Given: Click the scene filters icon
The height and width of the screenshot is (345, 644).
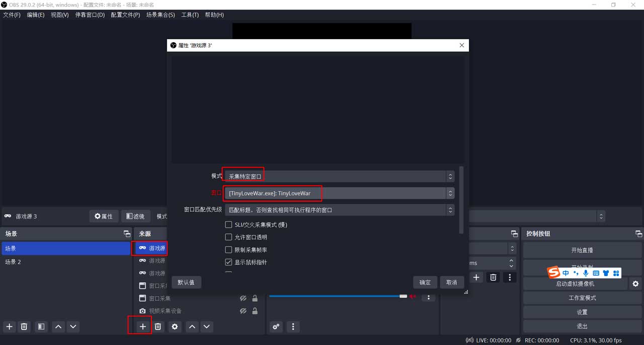Looking at the screenshot, I should pos(41,326).
